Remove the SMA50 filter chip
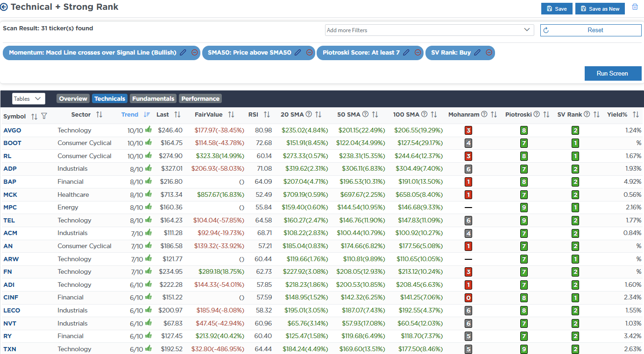 pos(309,53)
